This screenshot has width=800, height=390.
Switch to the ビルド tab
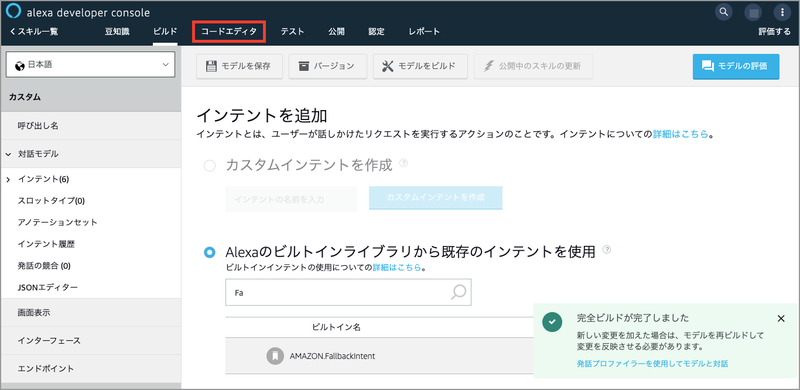[x=165, y=32]
